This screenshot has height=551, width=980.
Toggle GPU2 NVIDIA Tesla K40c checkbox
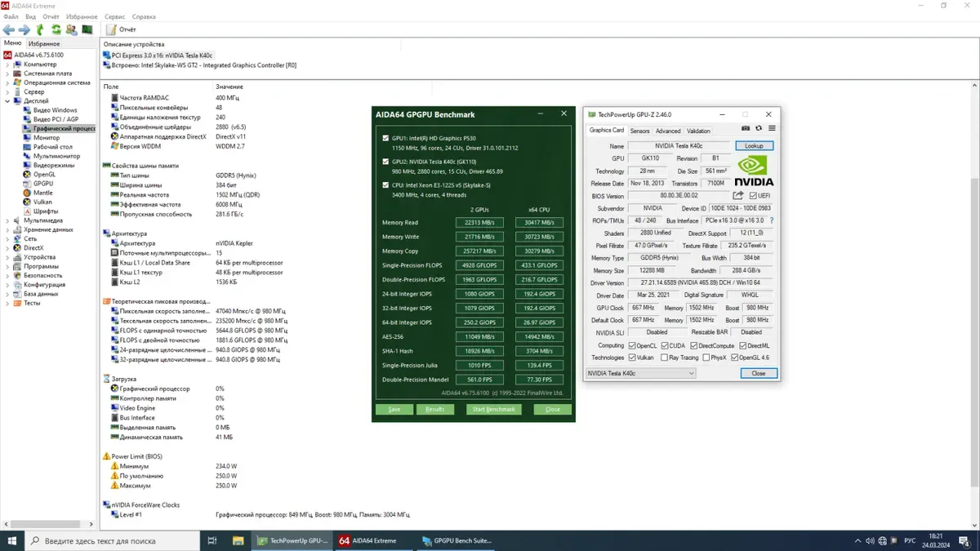[x=385, y=162]
